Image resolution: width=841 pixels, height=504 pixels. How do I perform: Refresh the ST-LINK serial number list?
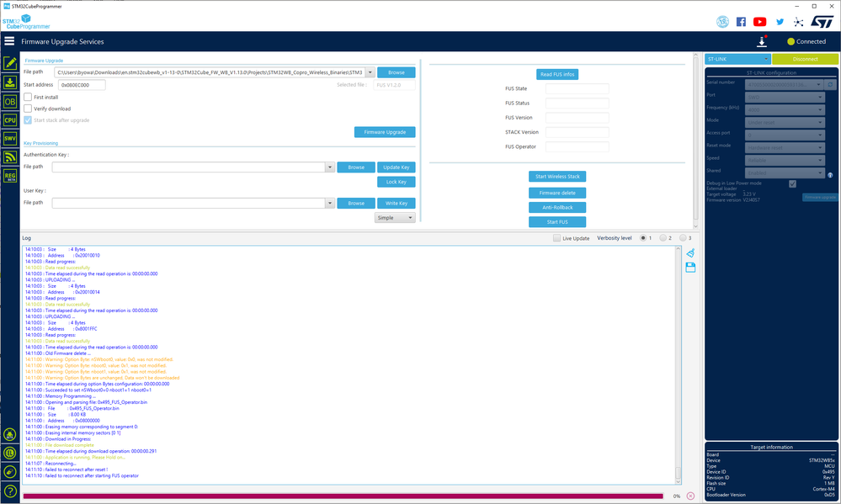[830, 85]
